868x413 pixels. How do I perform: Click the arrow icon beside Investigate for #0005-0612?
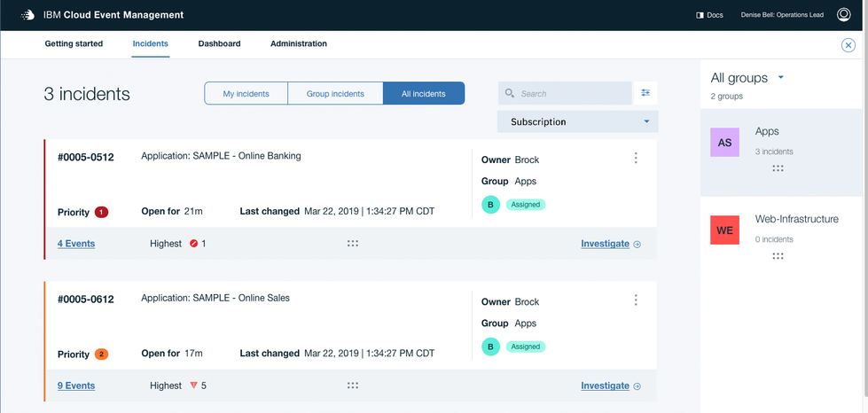pyautogui.click(x=637, y=386)
